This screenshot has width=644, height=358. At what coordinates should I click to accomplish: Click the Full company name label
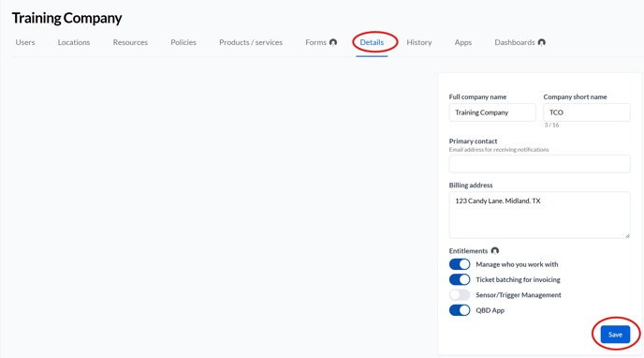point(477,97)
